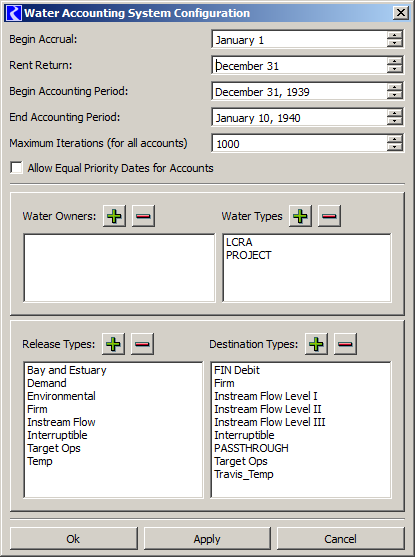Viewport: 415px width, 557px height.
Task: Cancel the configuration dialog
Action: (340, 539)
